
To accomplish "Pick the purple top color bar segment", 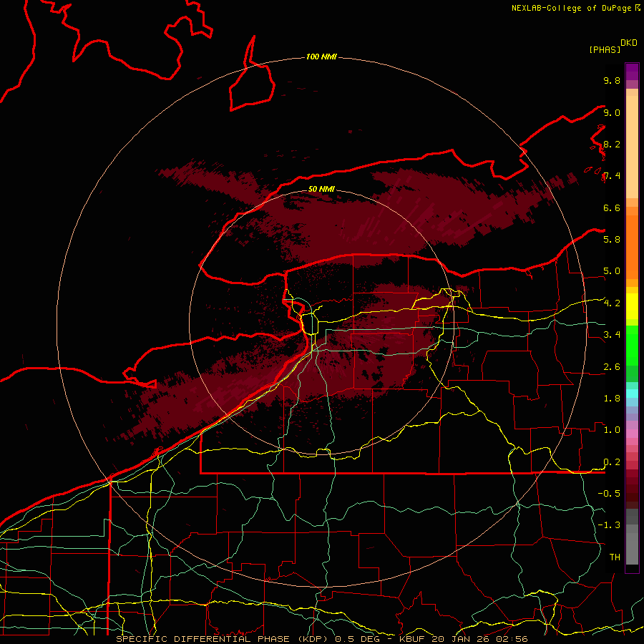I will pos(632,72).
